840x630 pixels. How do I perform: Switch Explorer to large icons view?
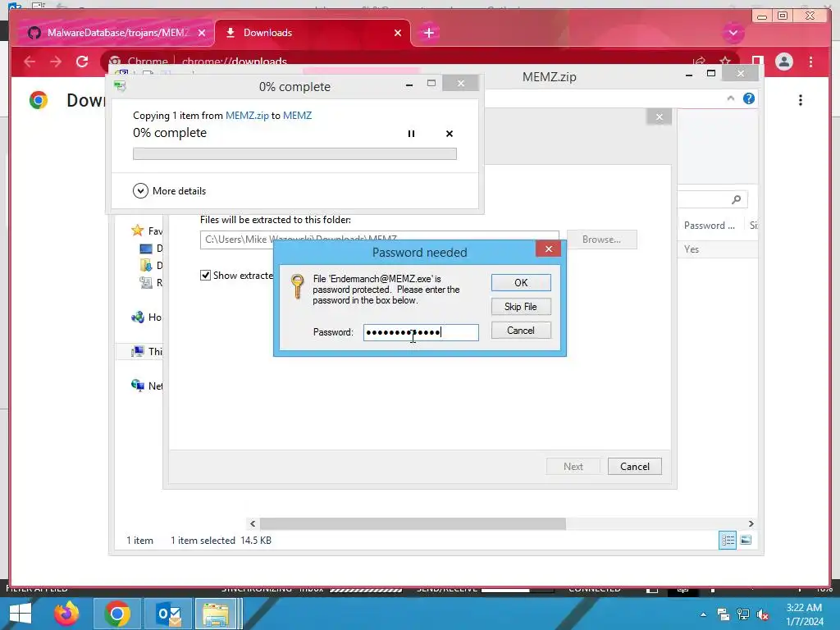coord(746,540)
